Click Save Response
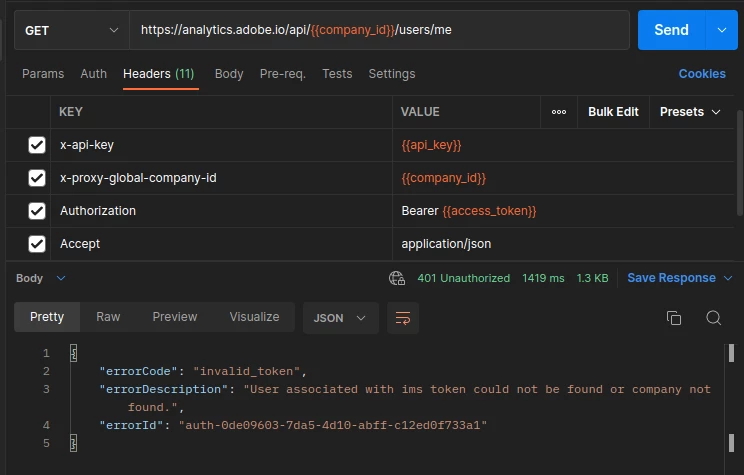Image resolution: width=744 pixels, height=475 pixels. (x=671, y=278)
